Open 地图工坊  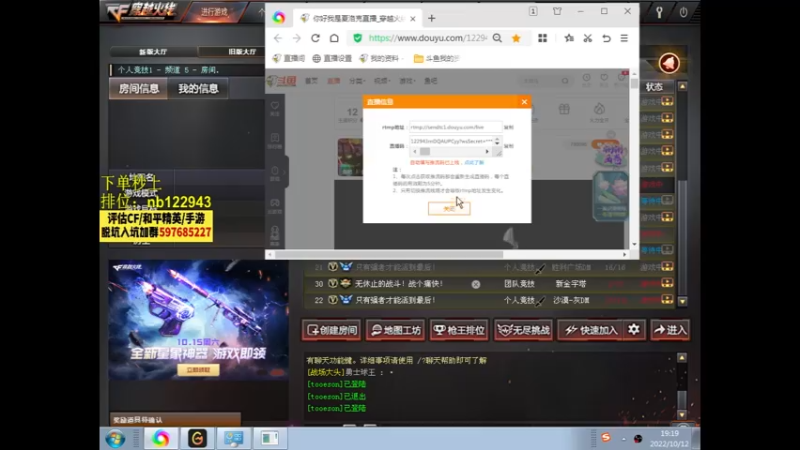tap(396, 330)
